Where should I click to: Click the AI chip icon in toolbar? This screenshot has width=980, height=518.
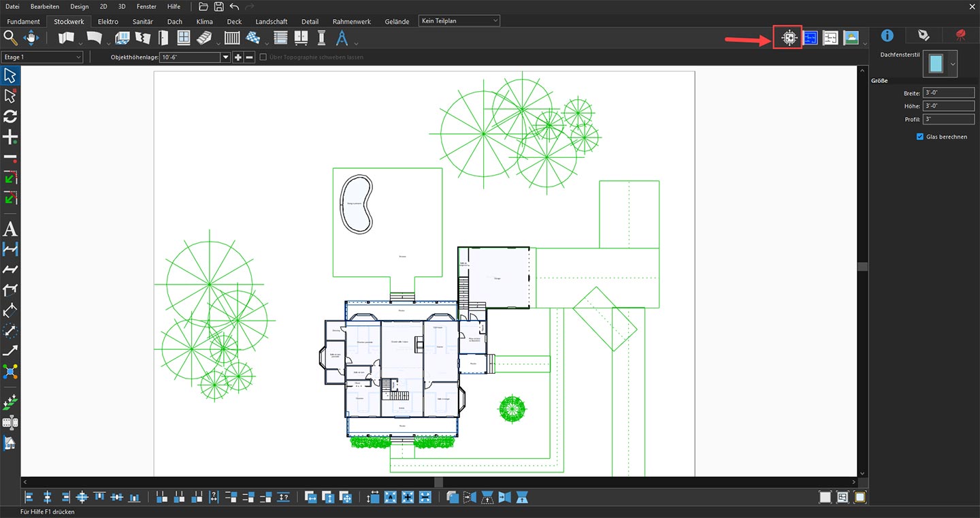click(789, 38)
